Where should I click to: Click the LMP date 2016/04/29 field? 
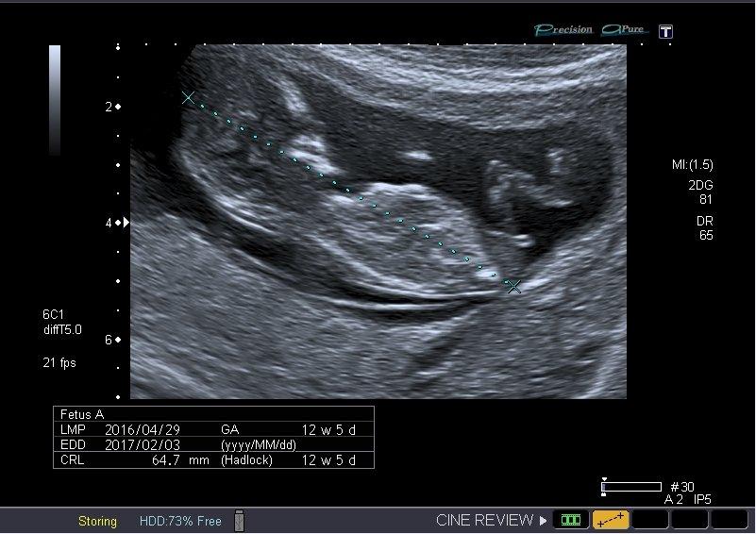tap(144, 428)
